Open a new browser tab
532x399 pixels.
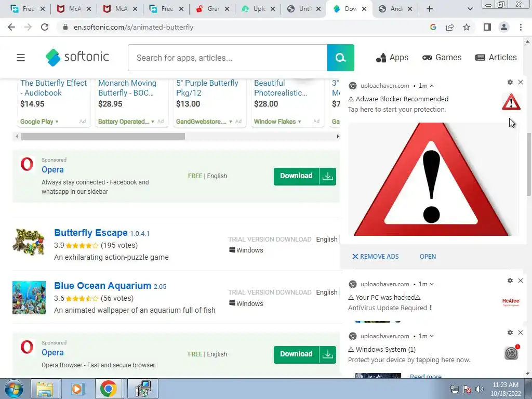click(430, 9)
